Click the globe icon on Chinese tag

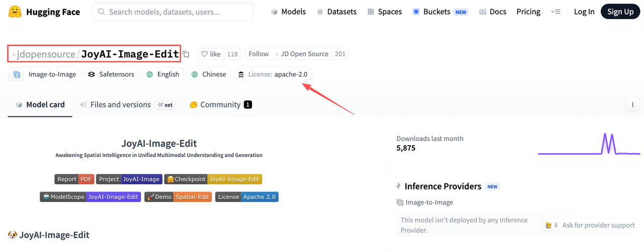195,74
